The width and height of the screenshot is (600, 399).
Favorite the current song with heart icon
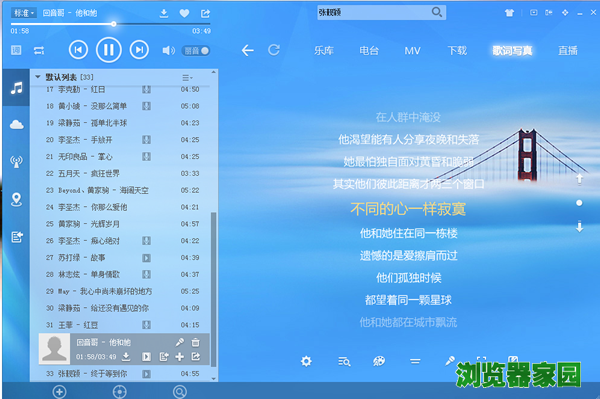tap(184, 13)
